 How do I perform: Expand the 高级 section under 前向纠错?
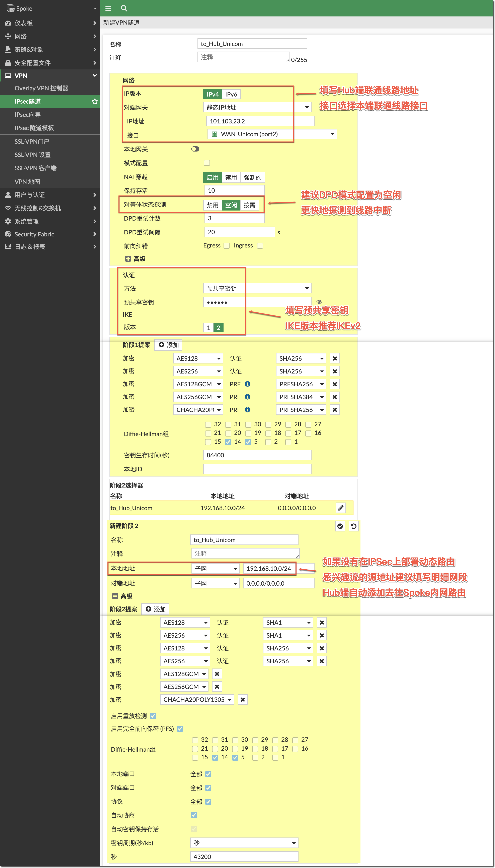coord(128,259)
